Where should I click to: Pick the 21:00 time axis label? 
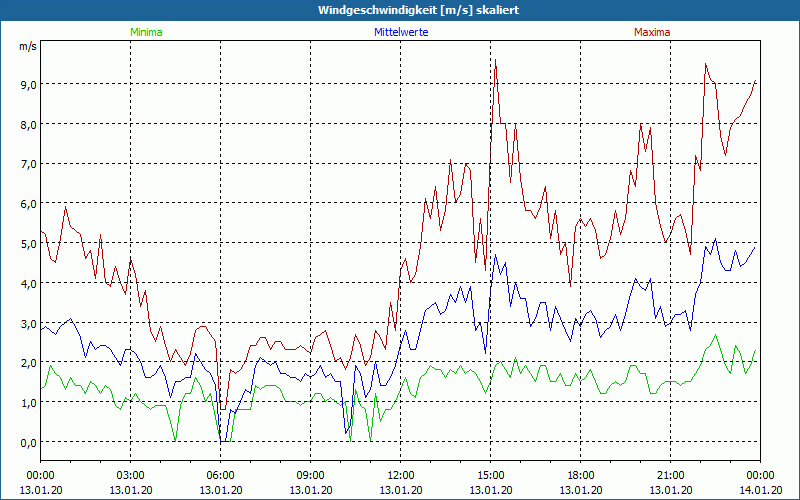(x=671, y=474)
